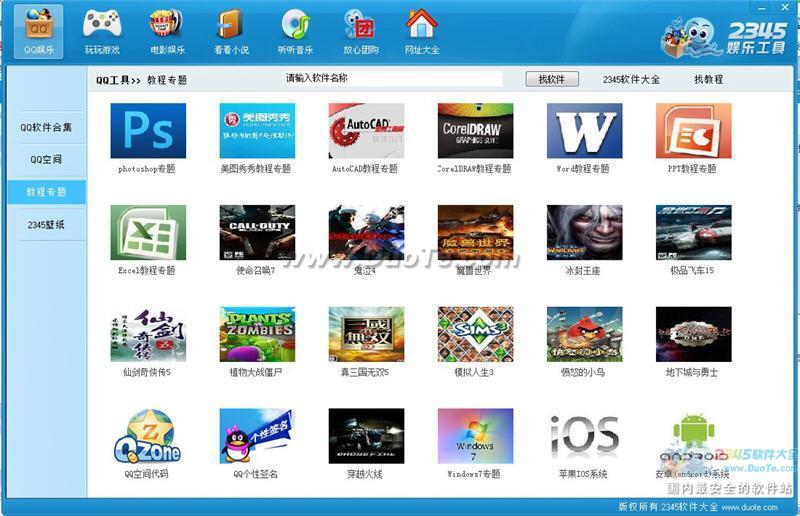The width and height of the screenshot is (800, 516).
Task: Open the 苹果IOS系统 iOS icon
Action: click(x=585, y=436)
